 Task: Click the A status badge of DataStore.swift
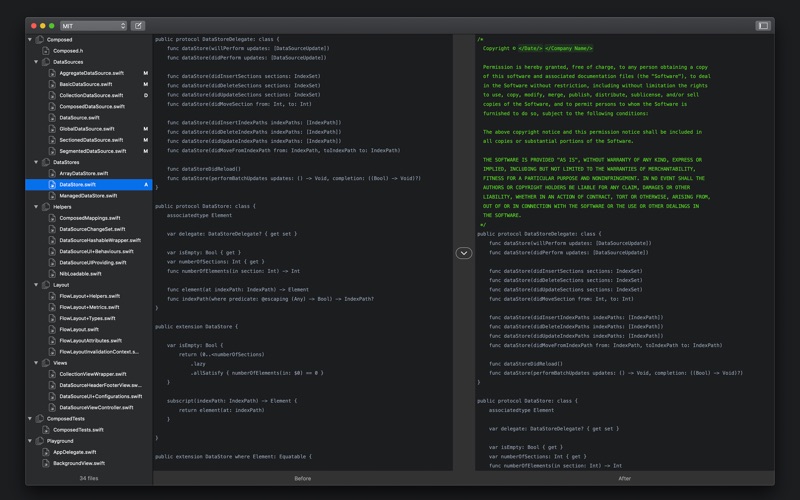coord(146,185)
